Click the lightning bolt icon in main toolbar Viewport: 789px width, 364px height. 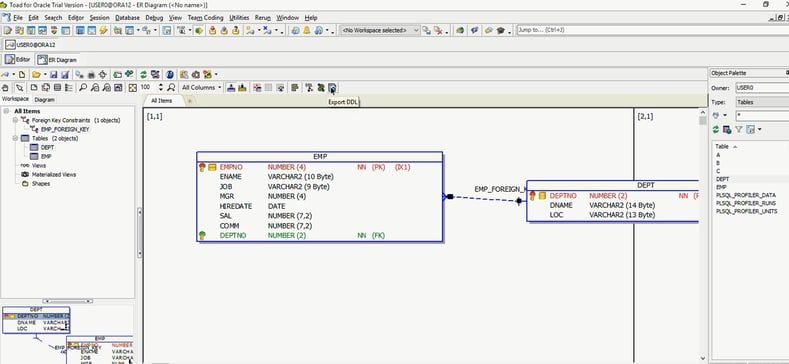(x=104, y=30)
